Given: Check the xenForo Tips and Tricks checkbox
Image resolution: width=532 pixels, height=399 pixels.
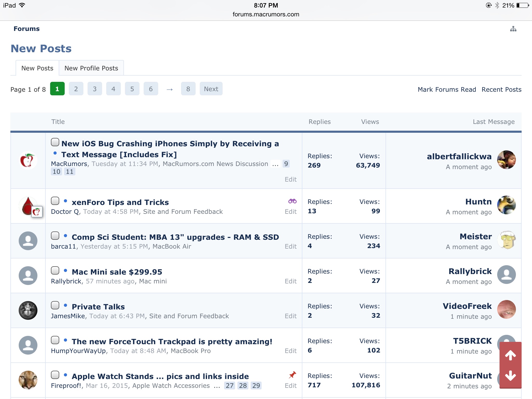Looking at the screenshot, I should click(x=55, y=201).
